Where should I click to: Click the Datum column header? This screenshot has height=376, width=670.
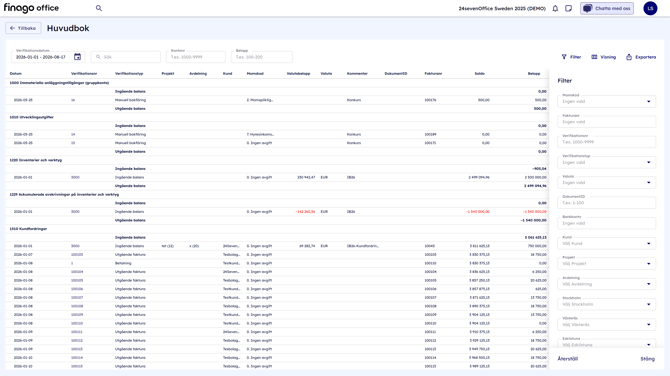coord(16,73)
